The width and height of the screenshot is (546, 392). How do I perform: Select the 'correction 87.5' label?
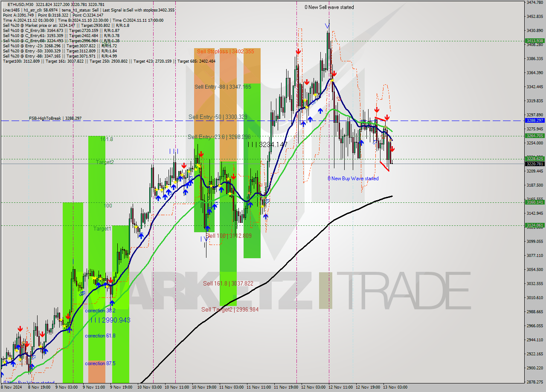tap(100, 363)
